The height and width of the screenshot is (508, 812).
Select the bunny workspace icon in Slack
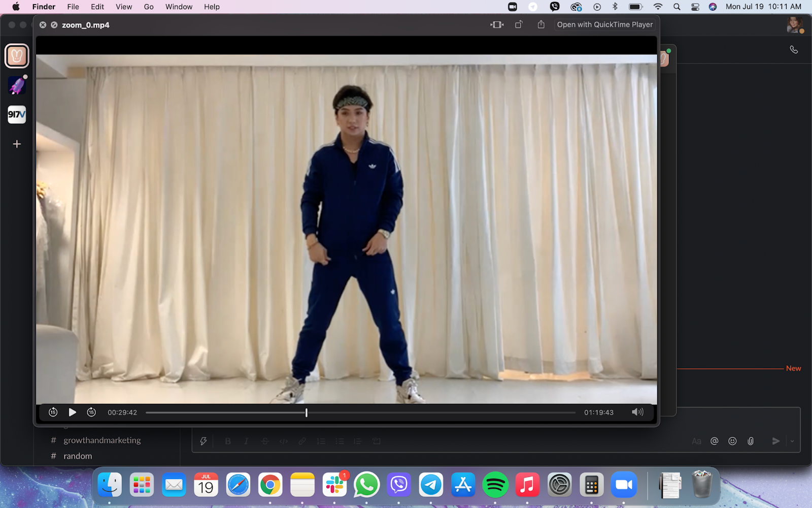coord(17,56)
